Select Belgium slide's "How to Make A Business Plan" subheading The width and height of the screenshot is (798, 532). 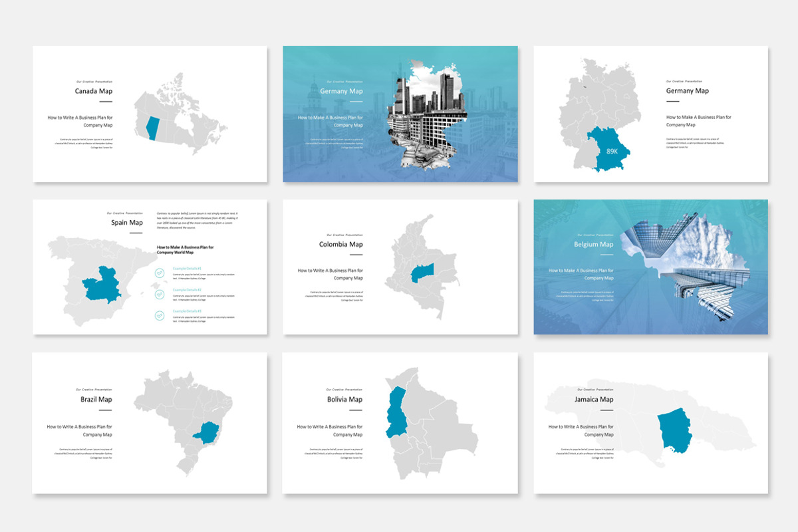[x=581, y=275]
